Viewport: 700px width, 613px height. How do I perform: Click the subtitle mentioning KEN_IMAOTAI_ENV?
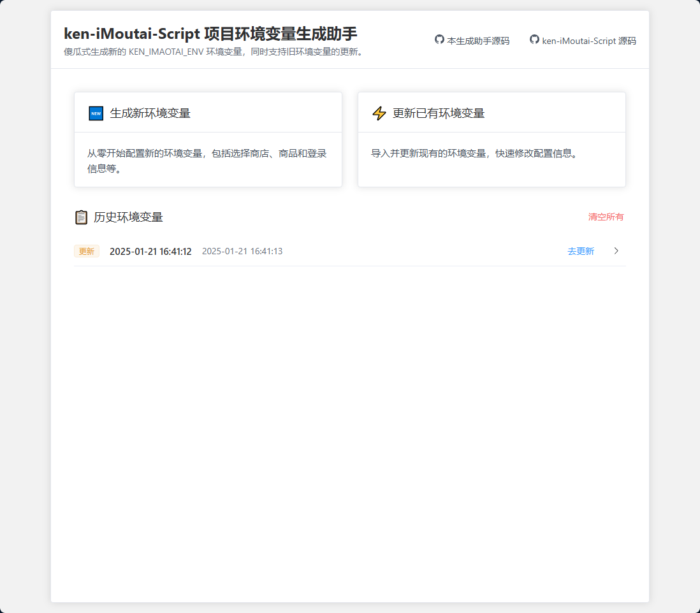pos(215,52)
